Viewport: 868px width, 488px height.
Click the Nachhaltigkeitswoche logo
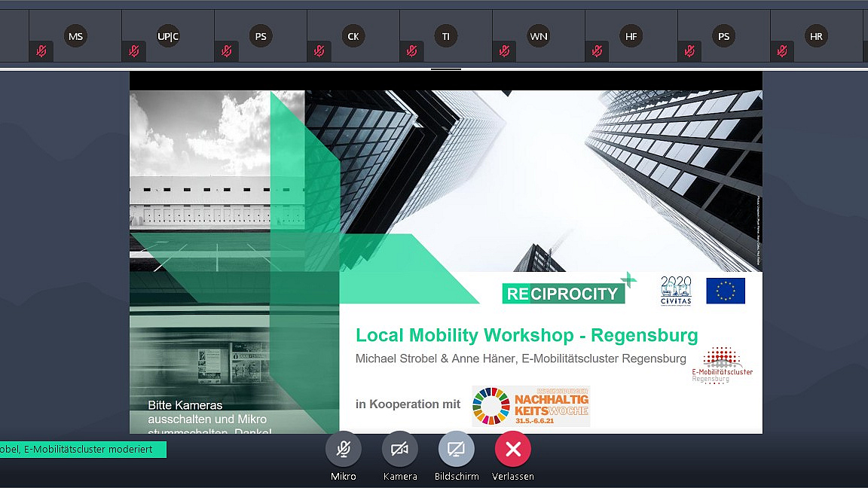(531, 406)
